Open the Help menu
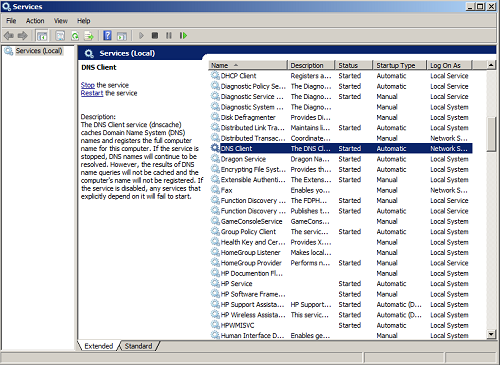Screen dimensions: 500x365 pyautogui.click(x=84, y=21)
